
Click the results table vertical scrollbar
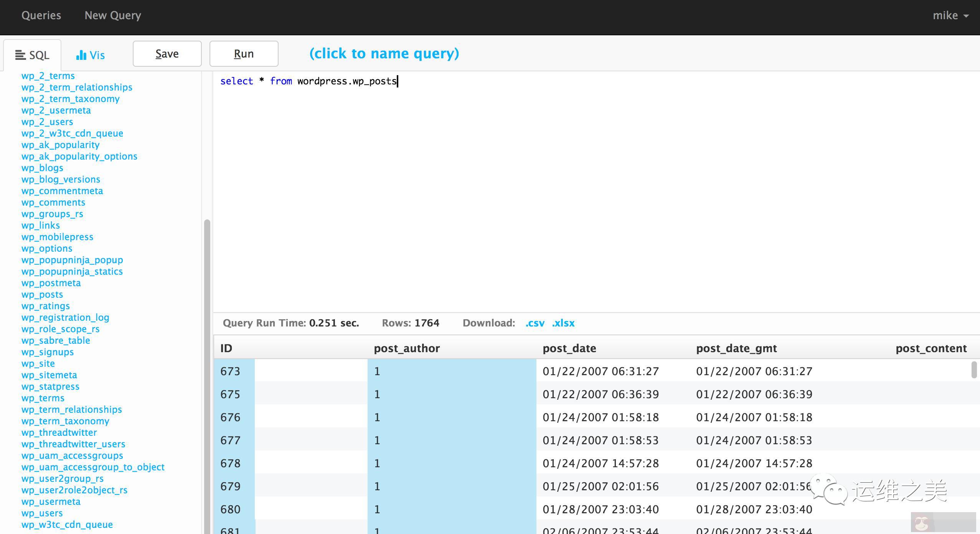974,370
